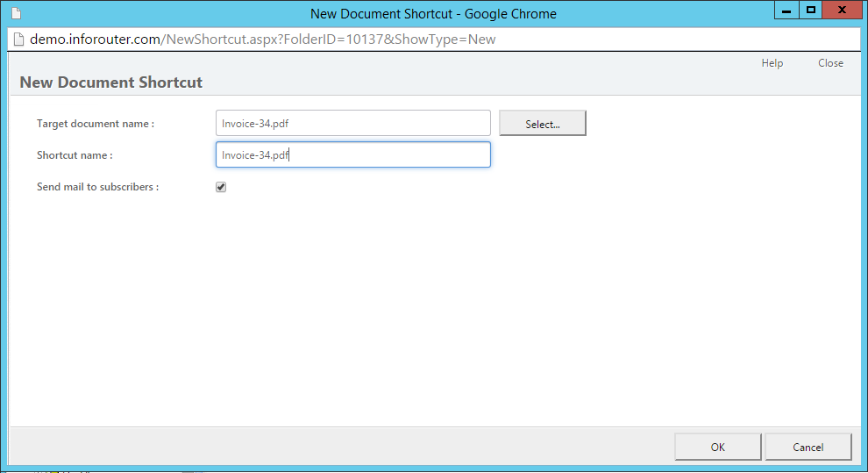The height and width of the screenshot is (473, 868).
Task: Click the OK button
Action: [x=717, y=447]
